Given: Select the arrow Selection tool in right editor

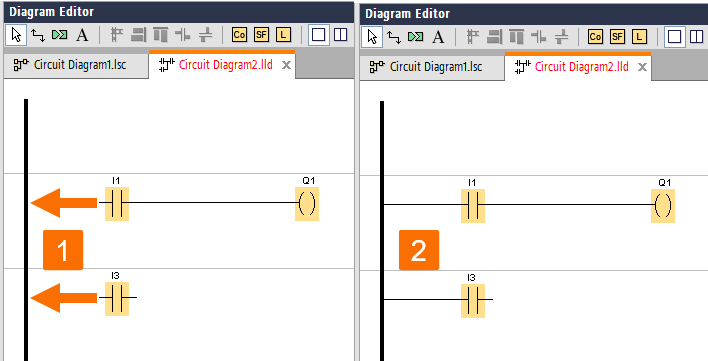Looking at the screenshot, I should (x=372, y=37).
